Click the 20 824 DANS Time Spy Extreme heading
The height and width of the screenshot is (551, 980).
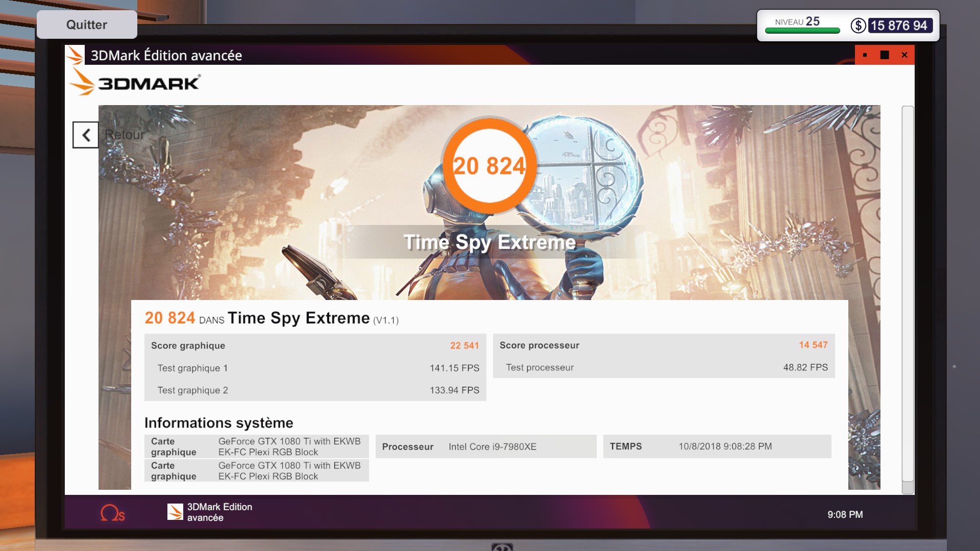coord(272,318)
